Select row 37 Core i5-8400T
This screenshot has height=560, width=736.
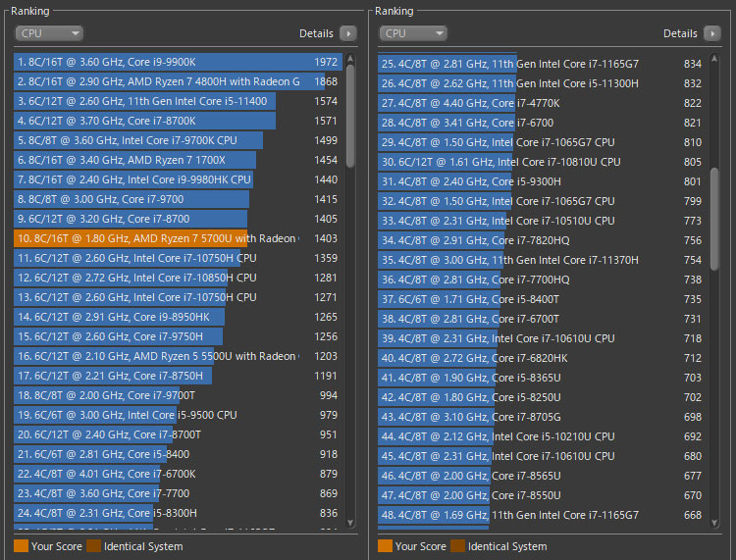[x=542, y=299]
